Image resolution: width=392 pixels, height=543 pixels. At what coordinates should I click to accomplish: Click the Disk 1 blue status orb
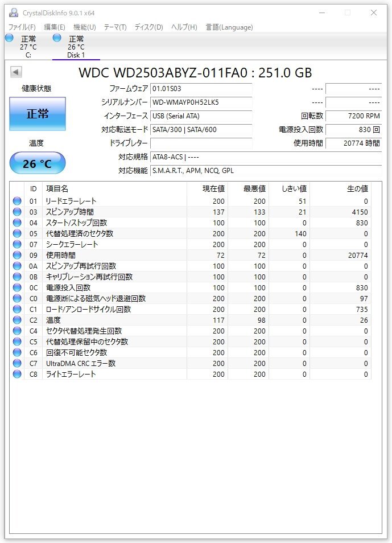[x=57, y=38]
